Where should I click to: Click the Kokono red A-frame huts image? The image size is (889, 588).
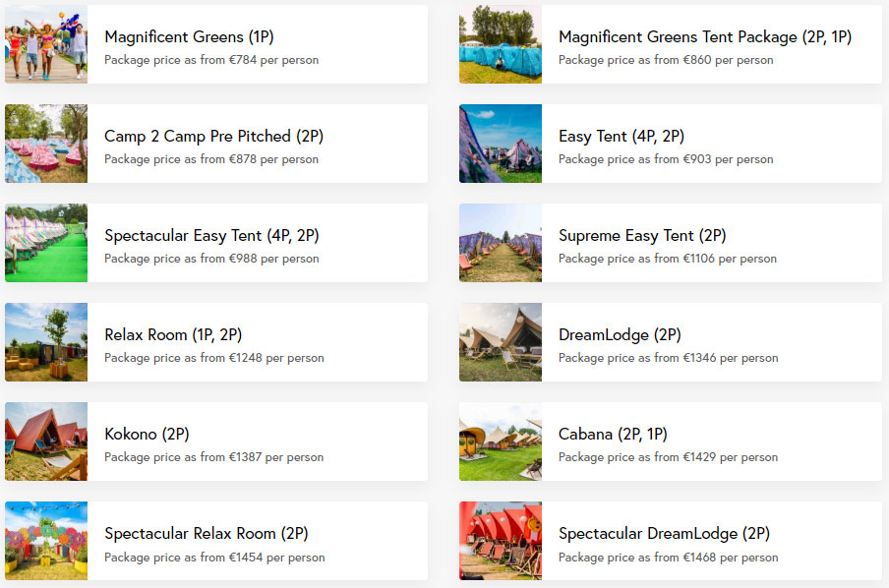point(46,441)
